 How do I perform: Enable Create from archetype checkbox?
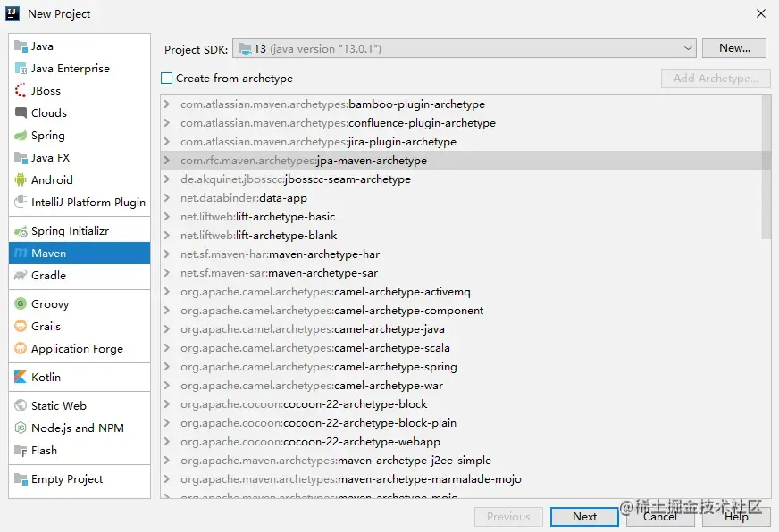pos(167,79)
